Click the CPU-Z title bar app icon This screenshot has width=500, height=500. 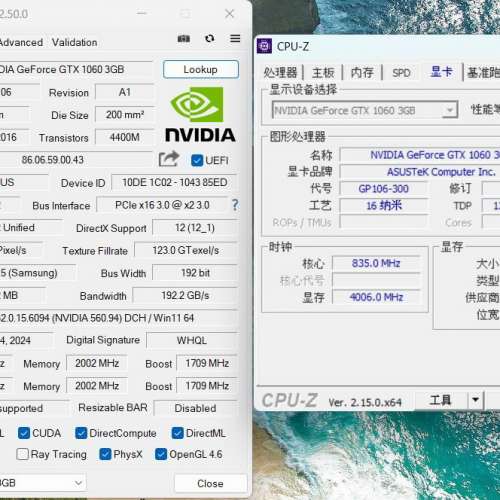coord(264,46)
